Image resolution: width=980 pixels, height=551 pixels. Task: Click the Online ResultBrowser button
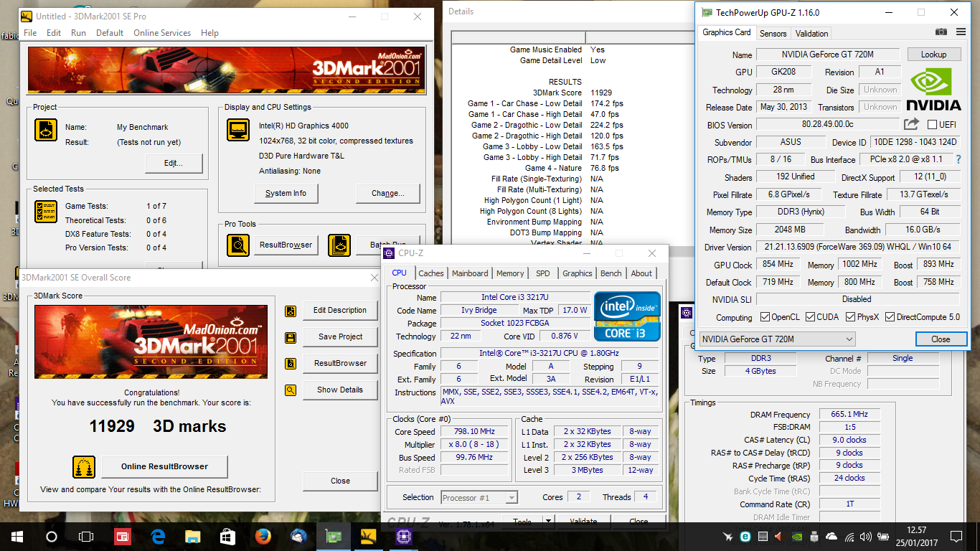(164, 466)
